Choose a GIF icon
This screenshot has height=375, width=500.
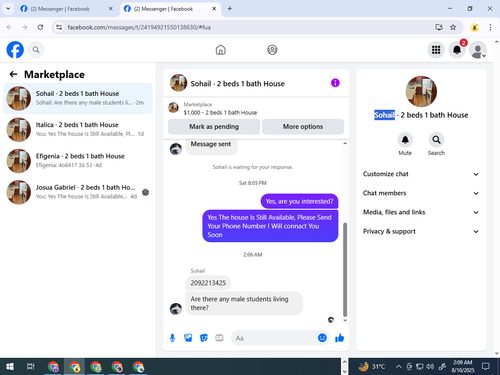tap(219, 338)
